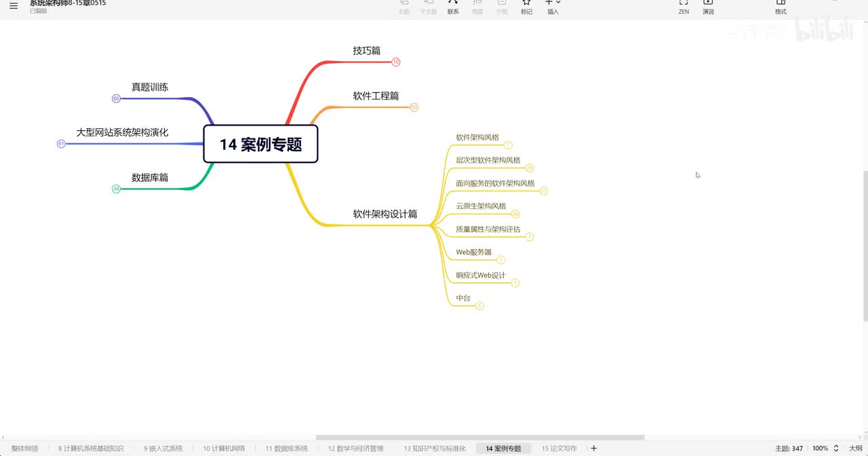Select the 技巧篇 topic
Screen dimensions: 868x456
click(367, 51)
